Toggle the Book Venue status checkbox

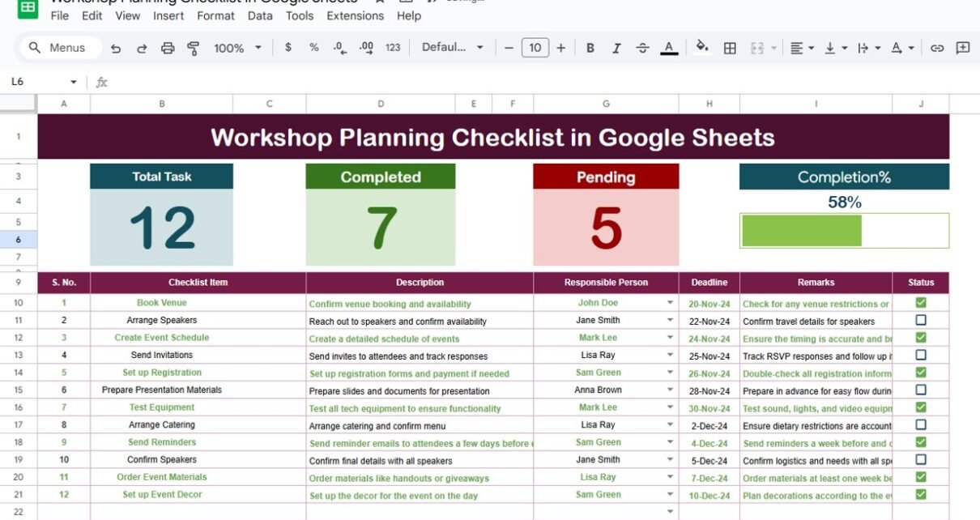pyautogui.click(x=921, y=303)
